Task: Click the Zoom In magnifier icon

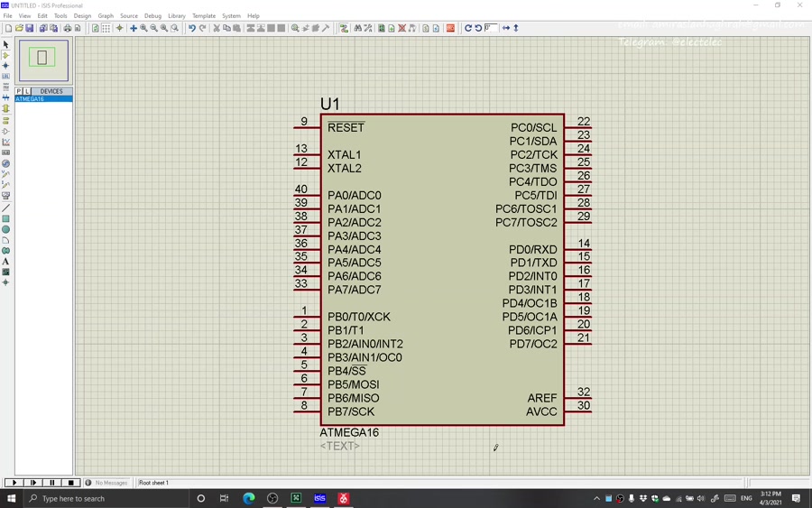Action: (x=143, y=28)
